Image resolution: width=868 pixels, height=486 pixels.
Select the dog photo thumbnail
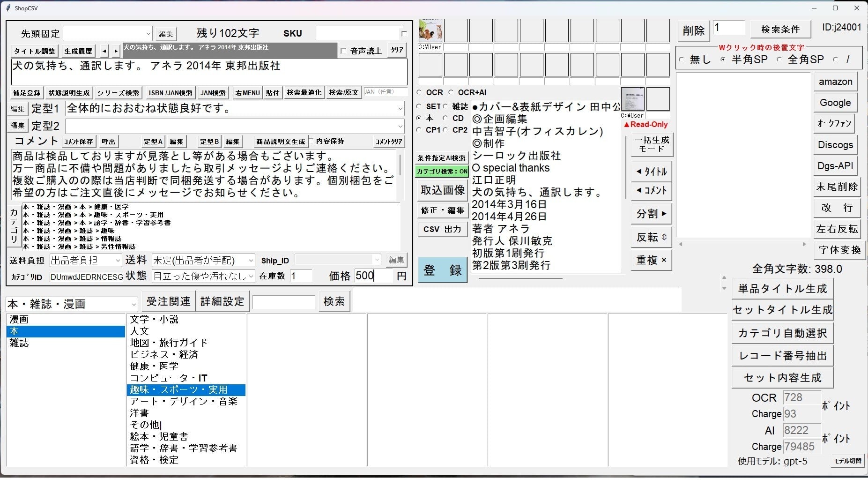430,31
